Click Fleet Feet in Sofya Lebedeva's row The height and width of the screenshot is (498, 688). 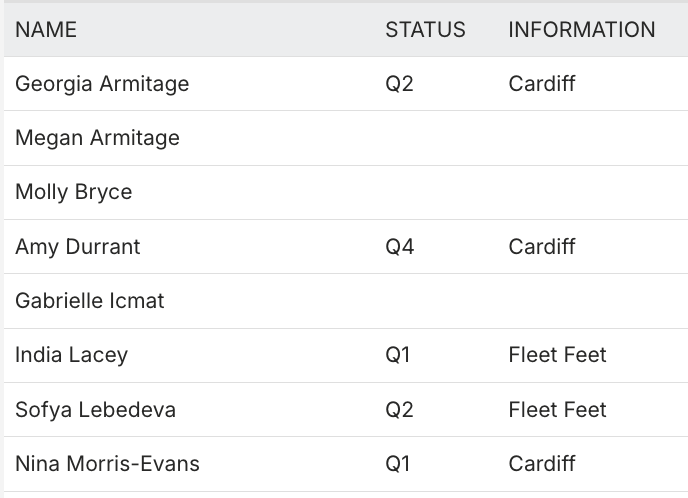point(557,410)
